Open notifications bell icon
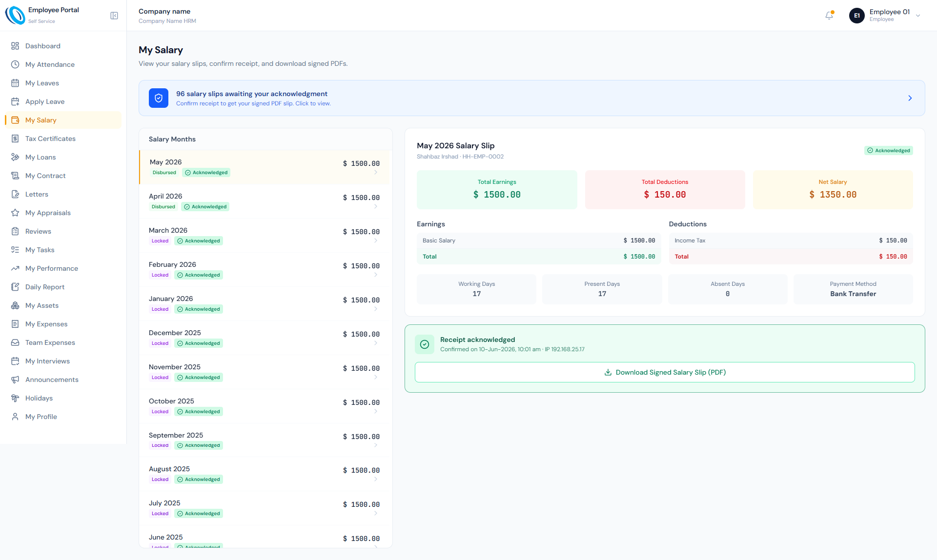 point(829,16)
